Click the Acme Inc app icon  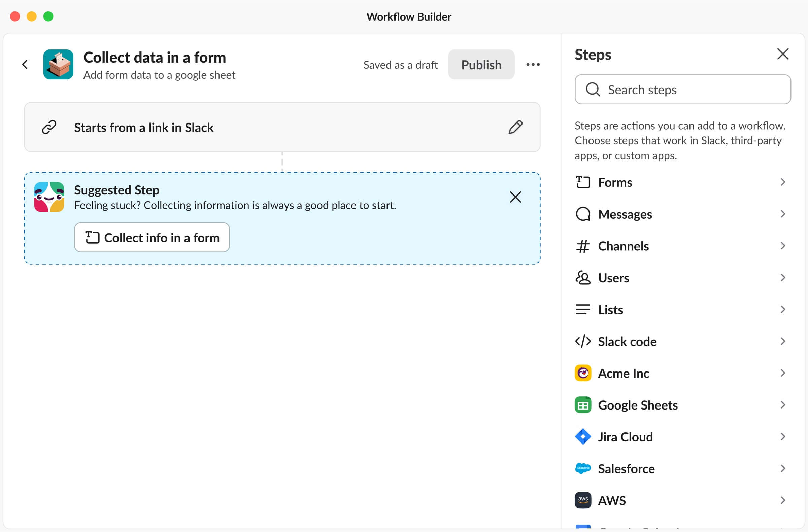pyautogui.click(x=582, y=373)
